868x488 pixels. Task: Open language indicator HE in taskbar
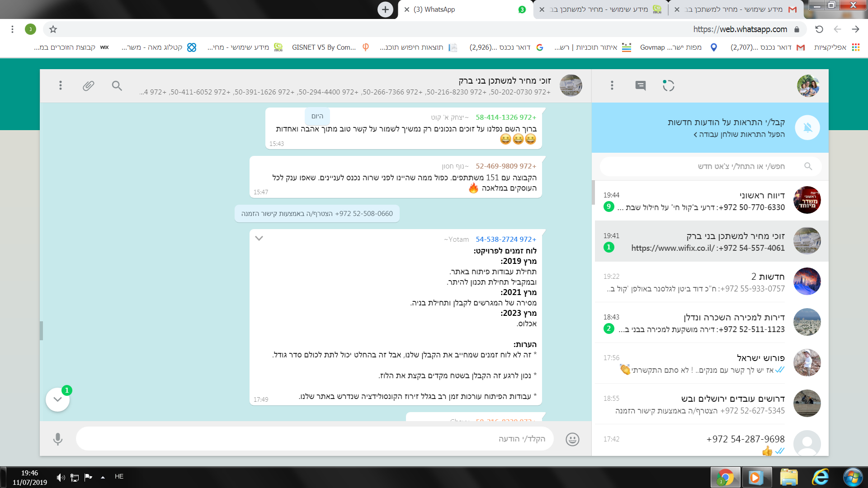pos(119,476)
